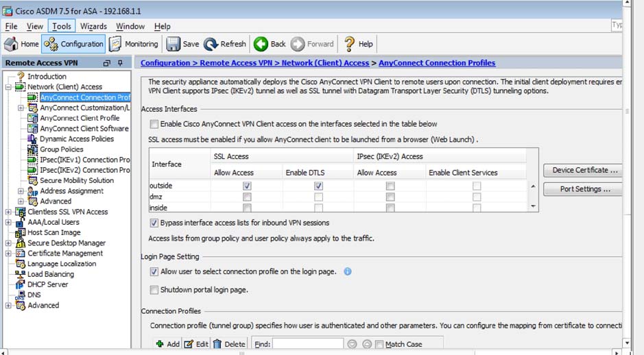Click the Network (Client) Access icon
644x355 pixels.
coord(20,87)
